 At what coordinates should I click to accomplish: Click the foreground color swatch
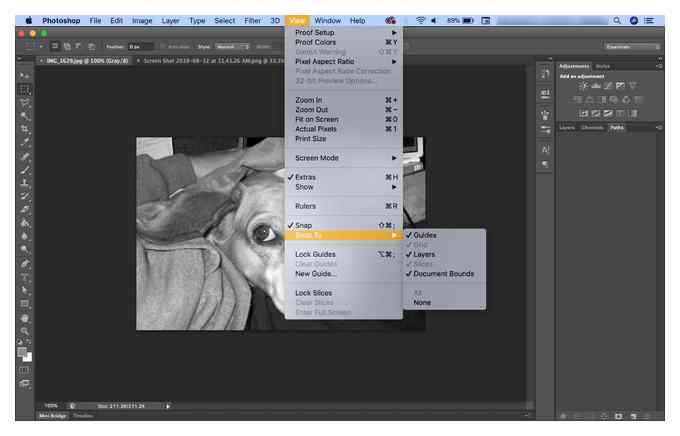tap(22, 352)
